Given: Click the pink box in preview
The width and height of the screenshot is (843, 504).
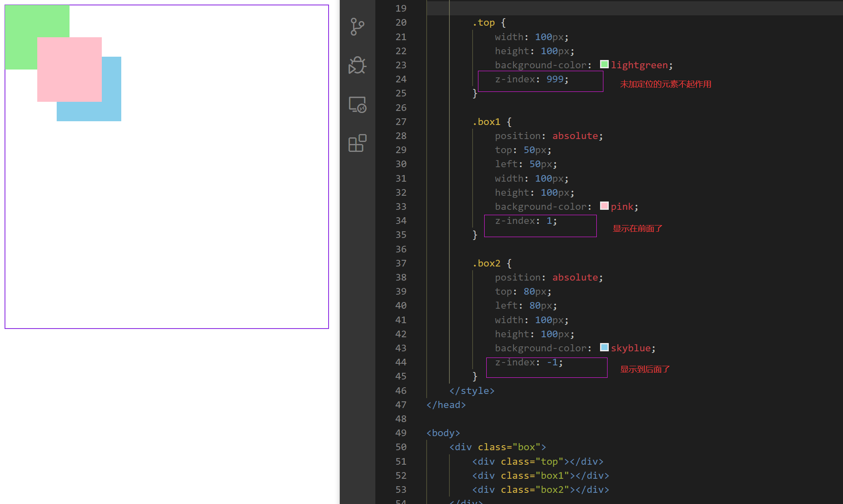Looking at the screenshot, I should (x=69, y=69).
